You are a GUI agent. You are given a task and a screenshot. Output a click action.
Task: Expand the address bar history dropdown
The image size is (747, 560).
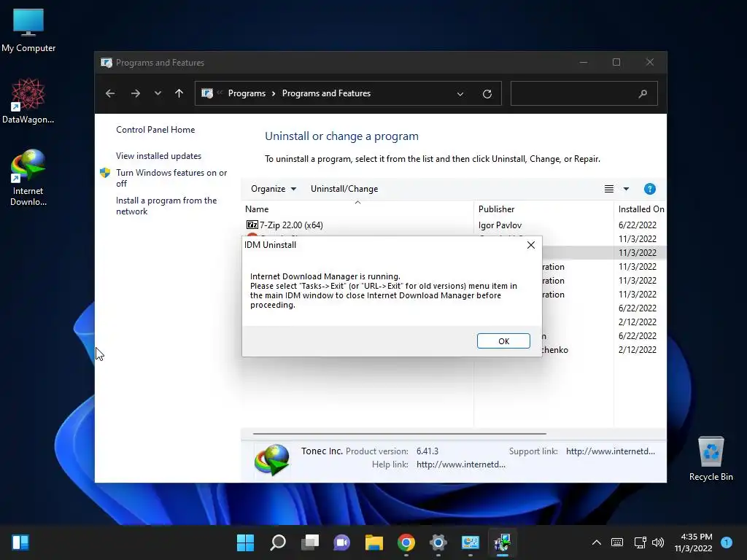point(460,94)
